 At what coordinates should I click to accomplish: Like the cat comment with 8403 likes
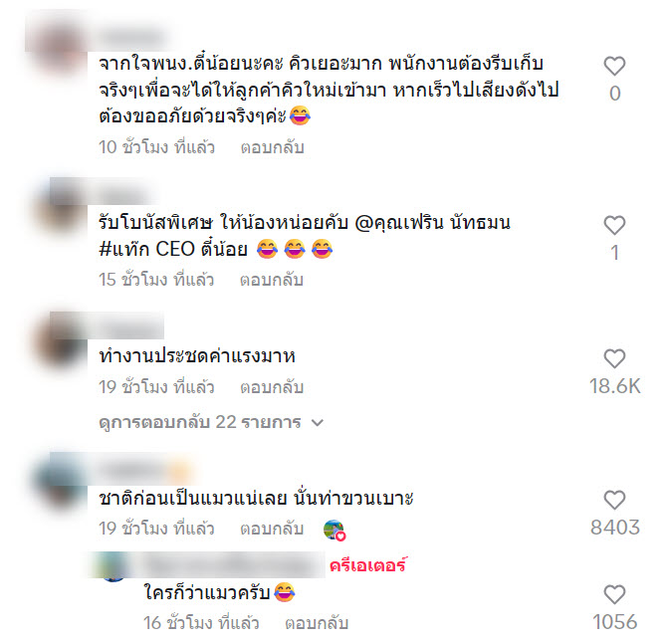(x=614, y=500)
